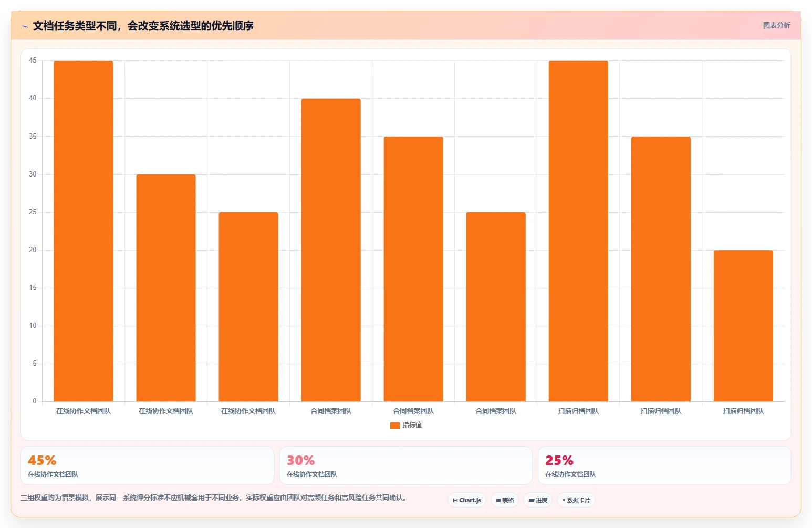Click the y-axis tick label 40
812x528 pixels.
coord(33,98)
